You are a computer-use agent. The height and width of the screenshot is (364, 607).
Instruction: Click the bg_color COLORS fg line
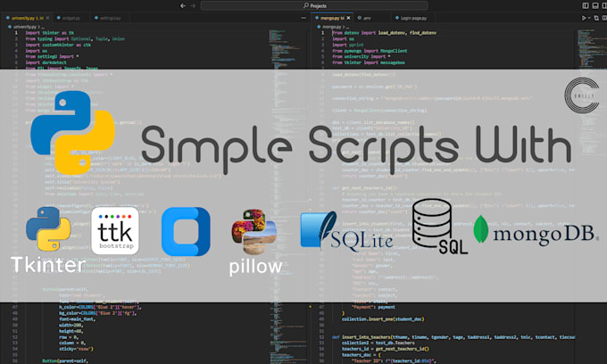point(97,313)
